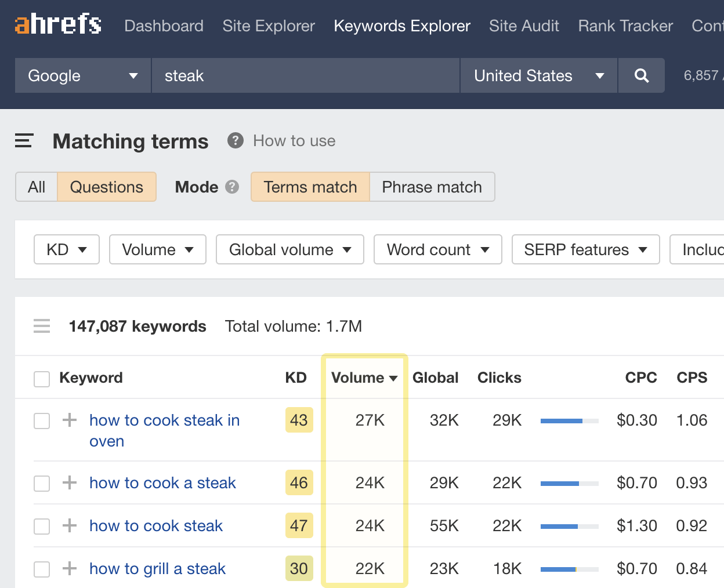This screenshot has height=588, width=724.
Task: Open the 'how to grill a steak' keyword link
Action: pyautogui.click(x=157, y=569)
